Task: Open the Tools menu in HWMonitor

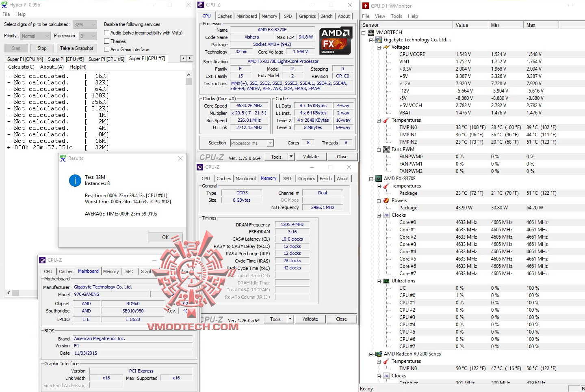Action: point(396,16)
